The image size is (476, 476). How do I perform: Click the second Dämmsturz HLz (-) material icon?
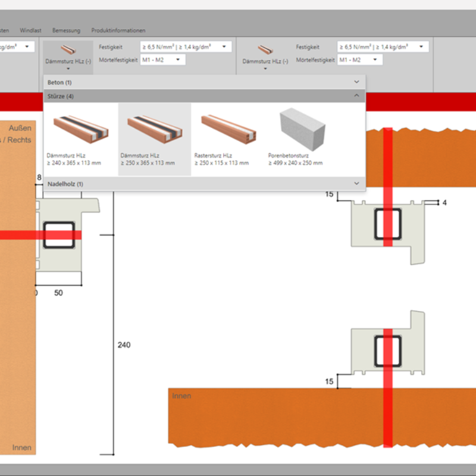[x=265, y=52]
